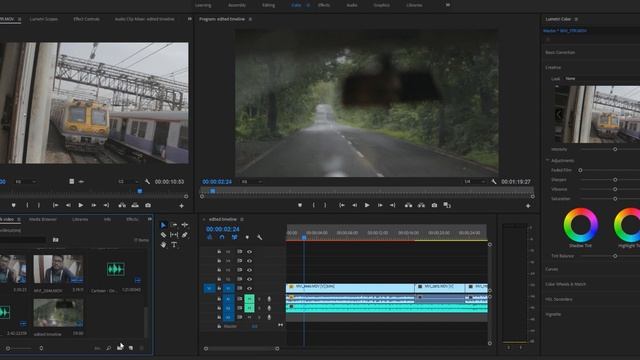Open Program monitor settings wrench
The image size is (640, 360).
pyautogui.click(x=494, y=182)
